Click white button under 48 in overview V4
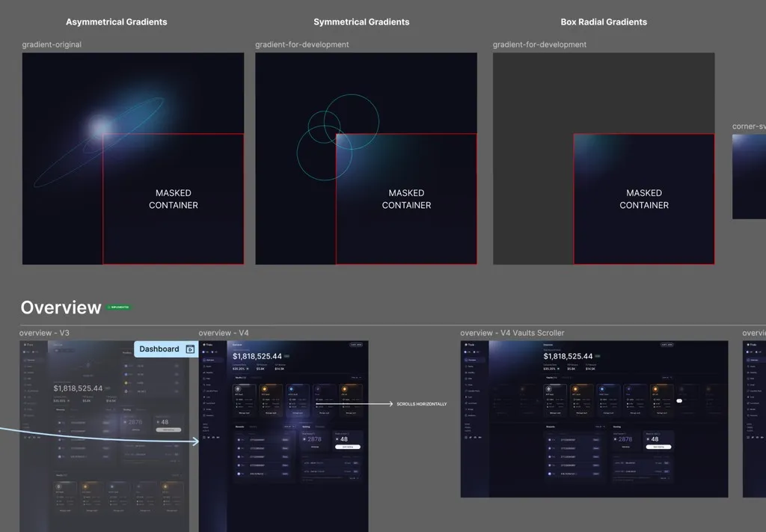 (348, 447)
